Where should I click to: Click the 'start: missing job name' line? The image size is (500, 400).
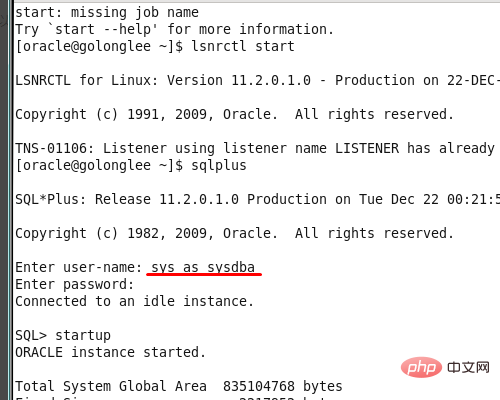[107, 12]
